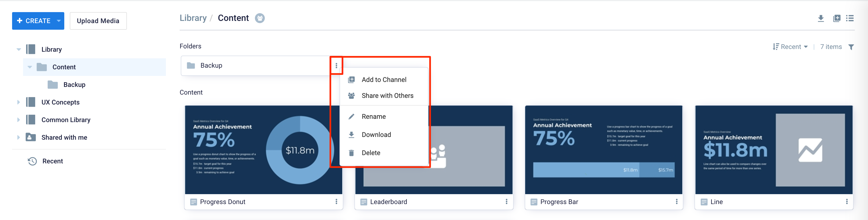868x220 pixels.
Task: Click the Line title label
Action: [716, 202]
